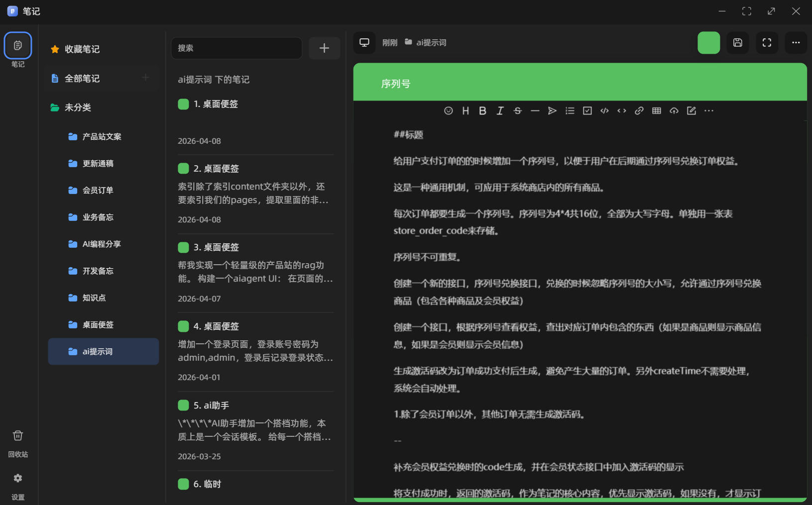Open the emoji picker
812x505 pixels.
(x=448, y=110)
